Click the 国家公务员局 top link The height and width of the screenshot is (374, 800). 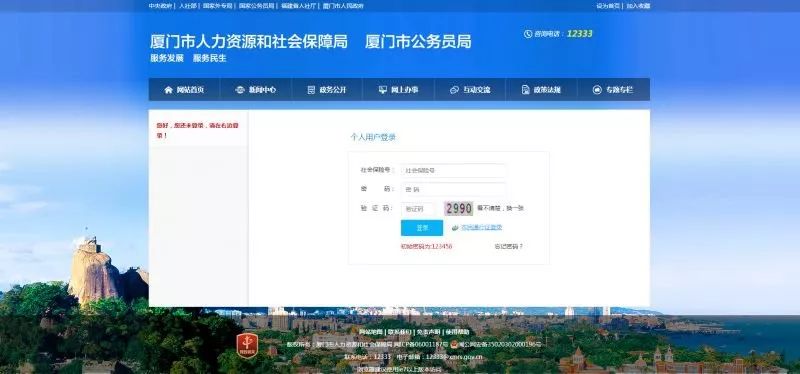(x=257, y=6)
